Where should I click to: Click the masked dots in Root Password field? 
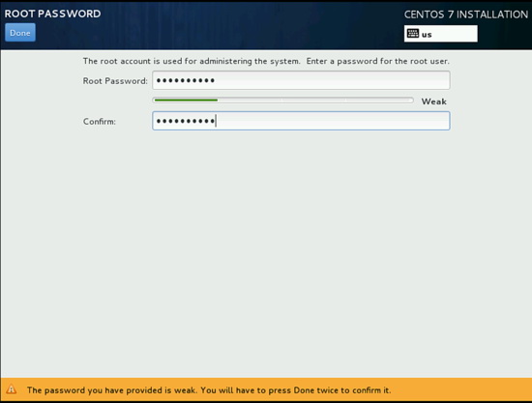pos(186,80)
